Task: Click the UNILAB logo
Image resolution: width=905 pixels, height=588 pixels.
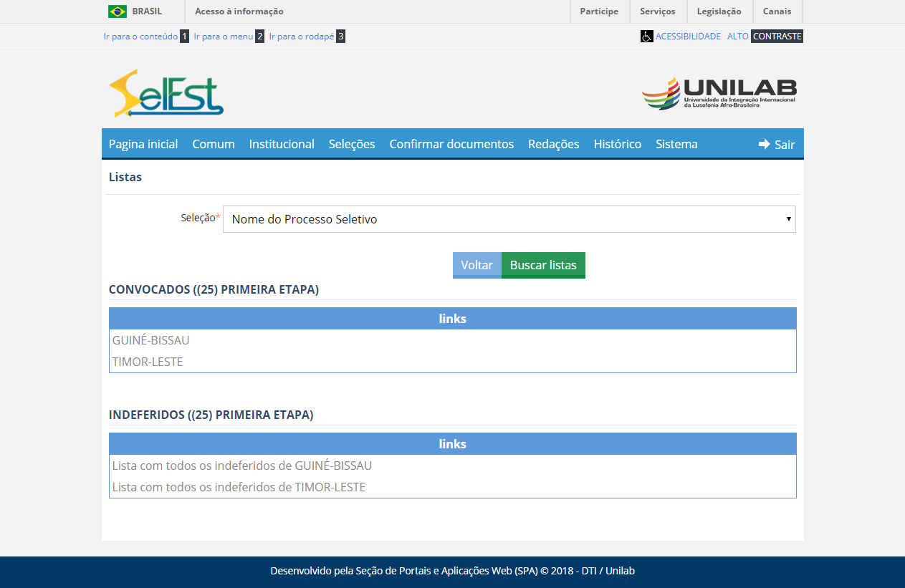Action: [x=719, y=94]
